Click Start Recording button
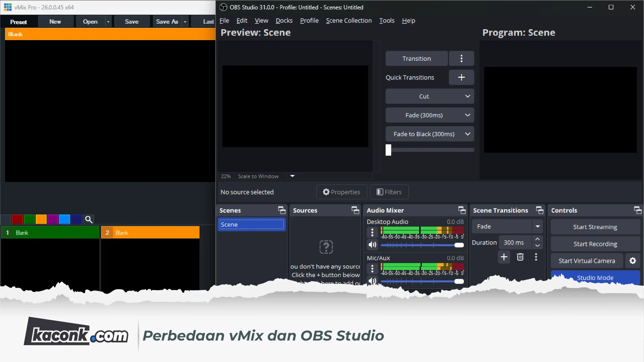Image resolution: width=644 pixels, height=362 pixels. click(x=595, y=244)
